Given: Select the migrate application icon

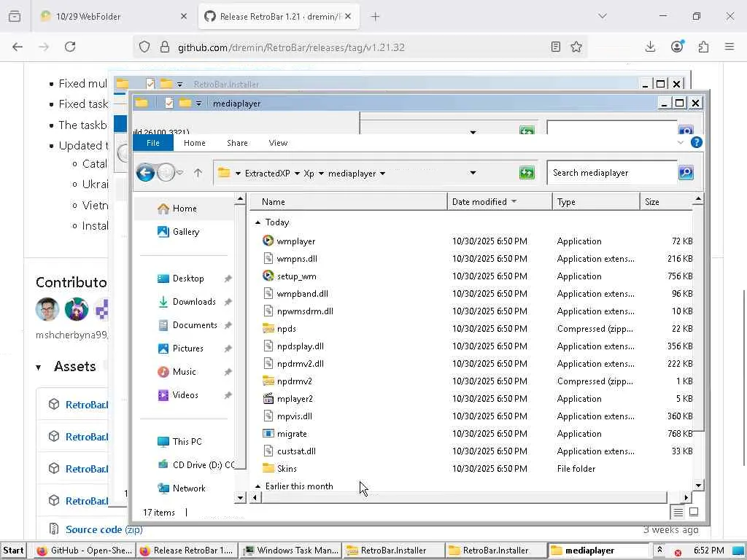Looking at the screenshot, I should click(268, 433).
